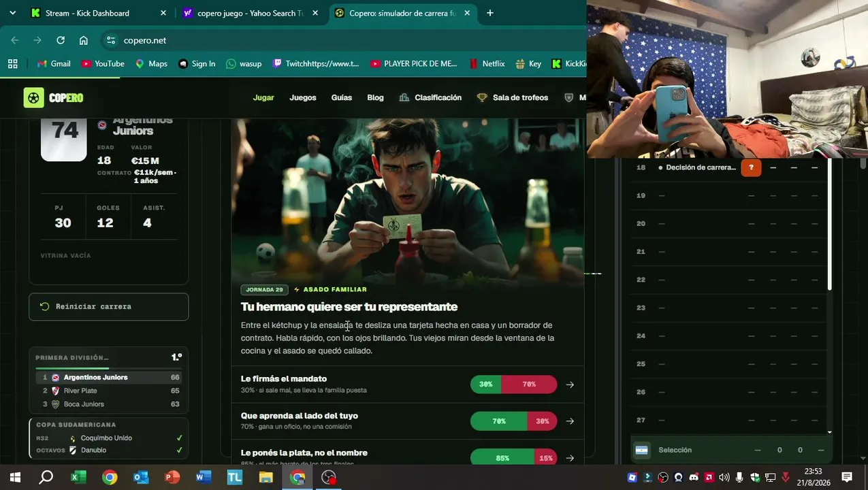Click the 70%/30% risk bar for Que aprenda
868x490 pixels.
click(513, 421)
